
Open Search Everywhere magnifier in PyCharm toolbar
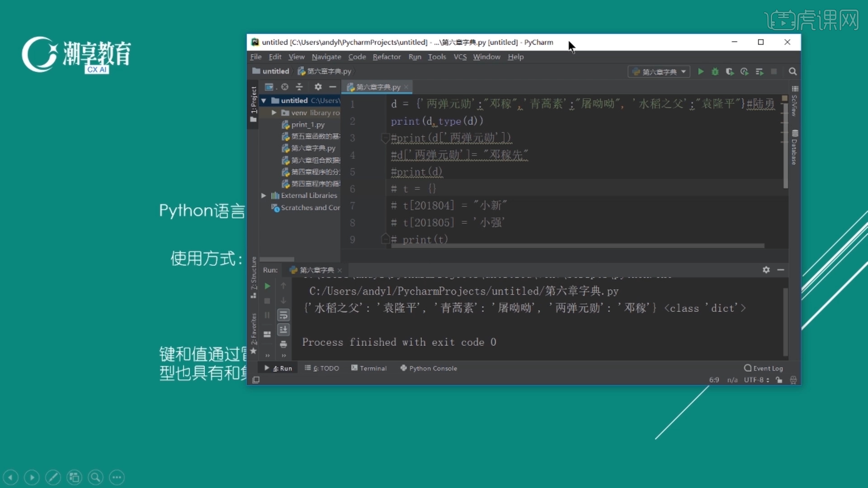pyautogui.click(x=793, y=71)
